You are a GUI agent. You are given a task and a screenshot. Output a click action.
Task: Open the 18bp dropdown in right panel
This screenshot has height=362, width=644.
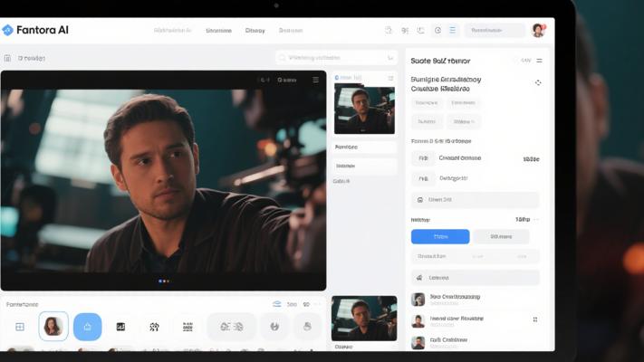(x=525, y=219)
